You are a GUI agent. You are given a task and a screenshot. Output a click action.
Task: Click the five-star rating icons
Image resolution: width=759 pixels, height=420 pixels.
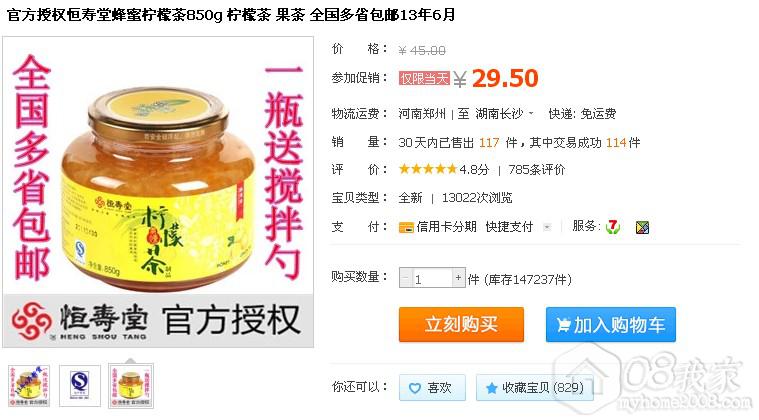click(428, 169)
